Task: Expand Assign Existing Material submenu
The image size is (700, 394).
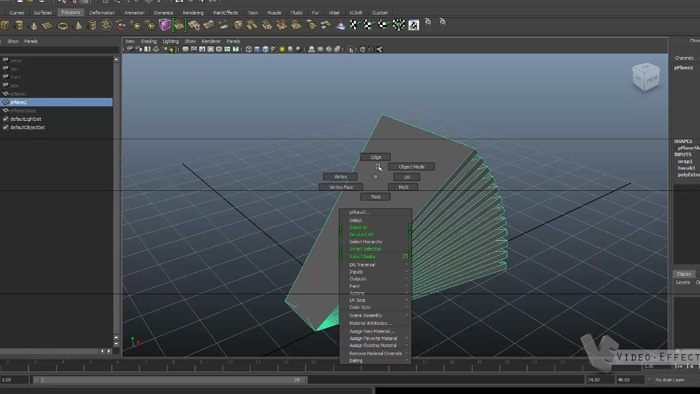Action: pyautogui.click(x=375, y=346)
